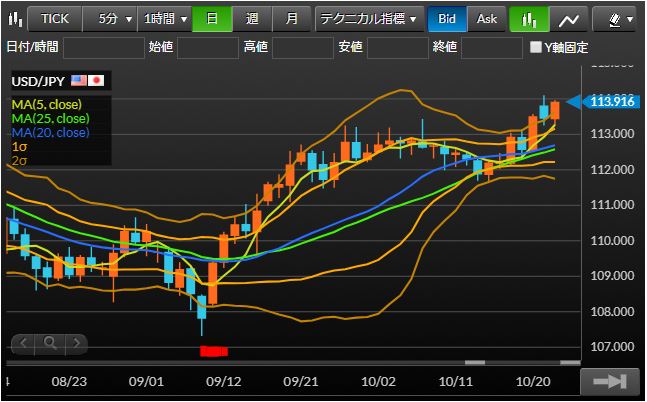Click the MA(25, close) legend entry
Viewport: 647px width, 402px height.
(50, 118)
